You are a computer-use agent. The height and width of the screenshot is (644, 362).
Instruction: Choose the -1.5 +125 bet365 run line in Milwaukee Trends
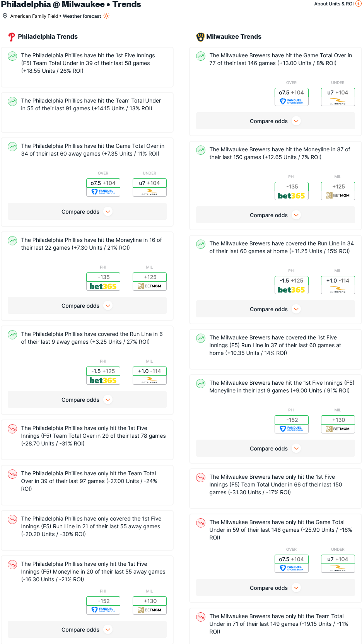pyautogui.click(x=292, y=285)
